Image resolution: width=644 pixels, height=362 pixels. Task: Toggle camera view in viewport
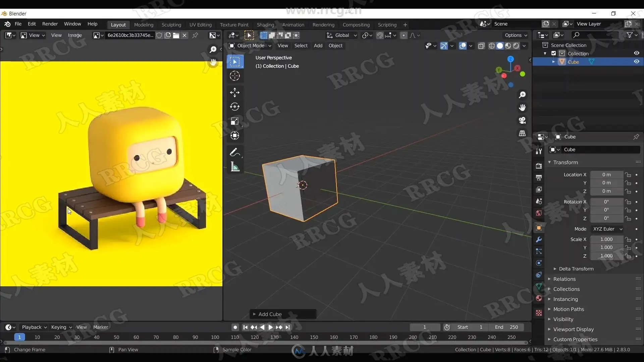coord(522,120)
